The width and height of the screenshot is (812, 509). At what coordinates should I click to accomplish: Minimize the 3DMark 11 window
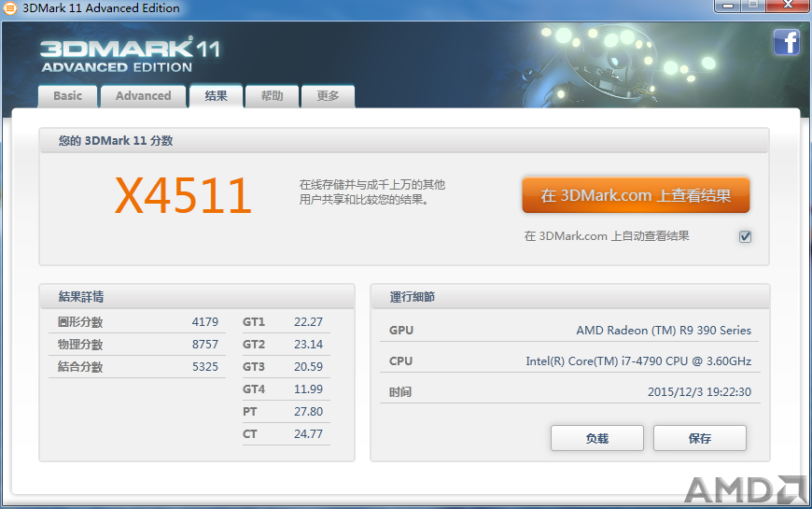(728, 6)
